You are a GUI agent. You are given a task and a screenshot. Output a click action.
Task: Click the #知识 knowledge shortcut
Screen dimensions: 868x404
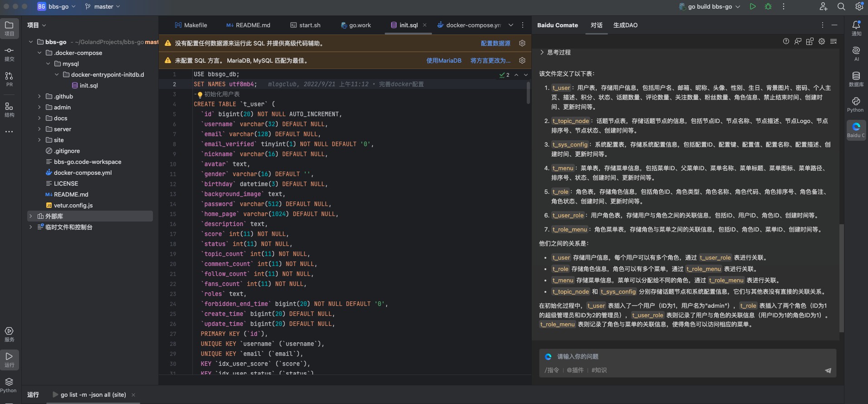(599, 370)
